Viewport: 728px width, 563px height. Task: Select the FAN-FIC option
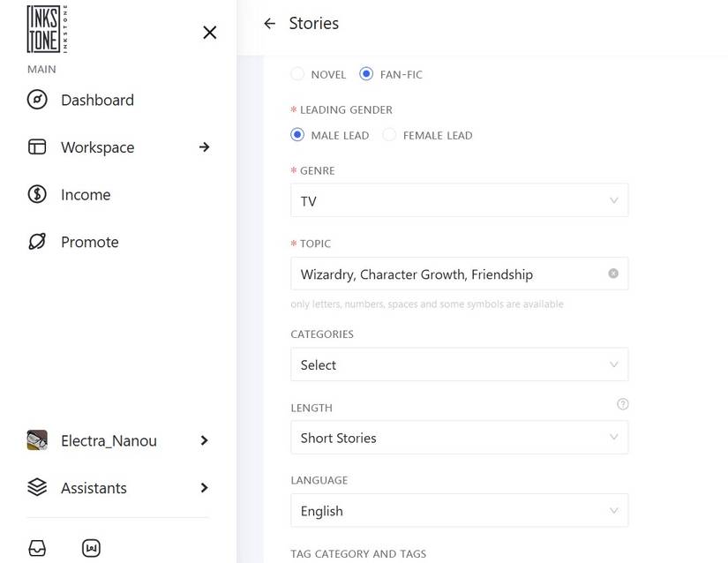click(x=366, y=74)
